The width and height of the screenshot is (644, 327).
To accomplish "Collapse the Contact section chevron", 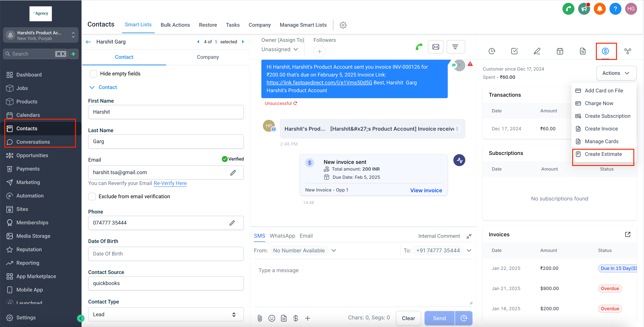I will click(92, 87).
